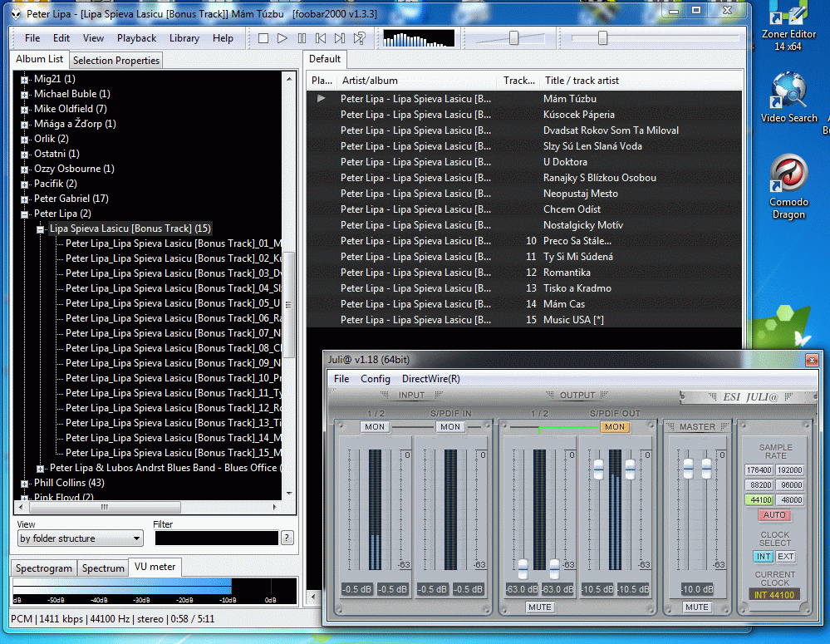The height and width of the screenshot is (644, 830).
Task: Select EXT clock source
Action: [x=785, y=557]
